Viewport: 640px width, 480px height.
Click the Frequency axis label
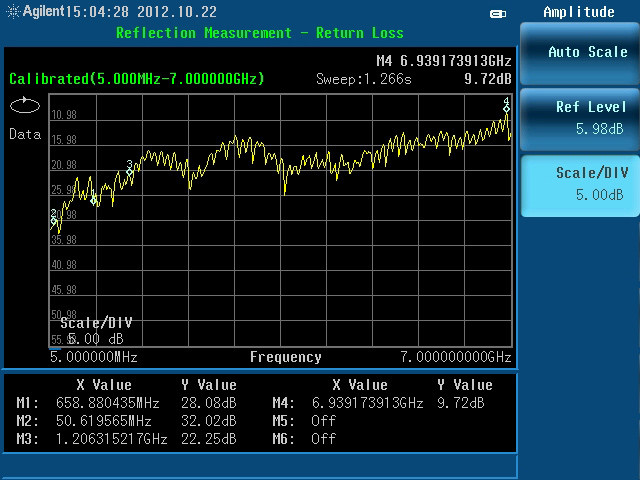[x=285, y=357]
